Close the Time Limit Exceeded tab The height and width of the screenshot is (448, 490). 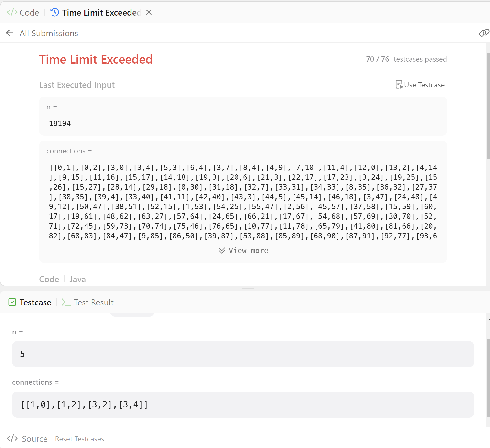(149, 12)
